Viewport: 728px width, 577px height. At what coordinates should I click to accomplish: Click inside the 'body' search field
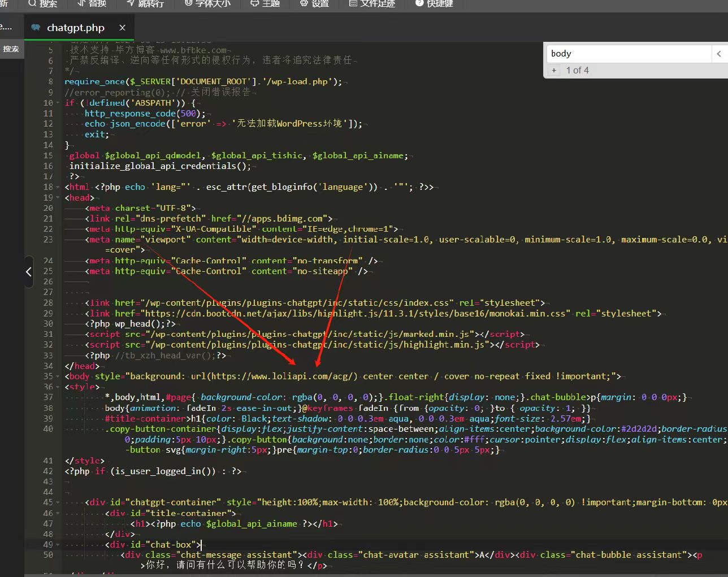click(627, 54)
